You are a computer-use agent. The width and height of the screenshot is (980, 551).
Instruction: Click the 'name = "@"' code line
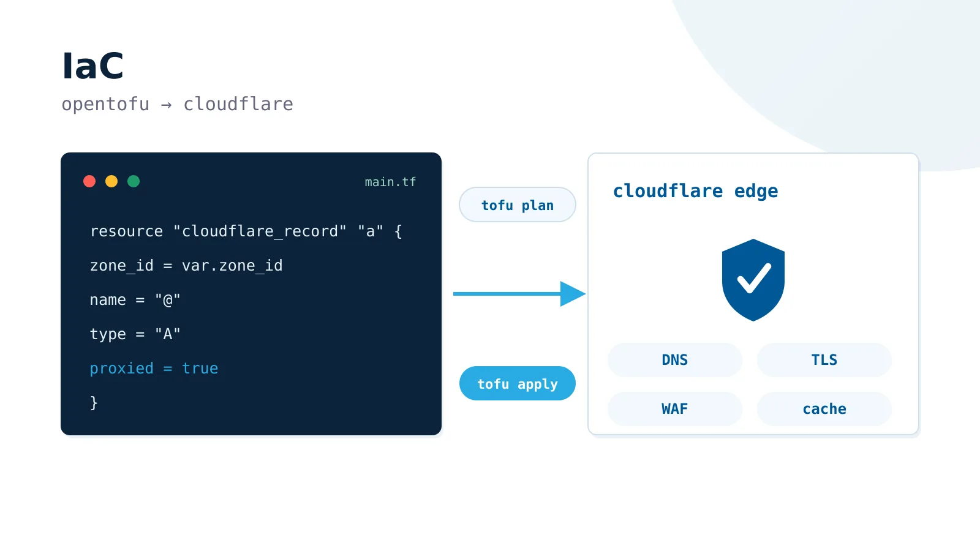(135, 300)
